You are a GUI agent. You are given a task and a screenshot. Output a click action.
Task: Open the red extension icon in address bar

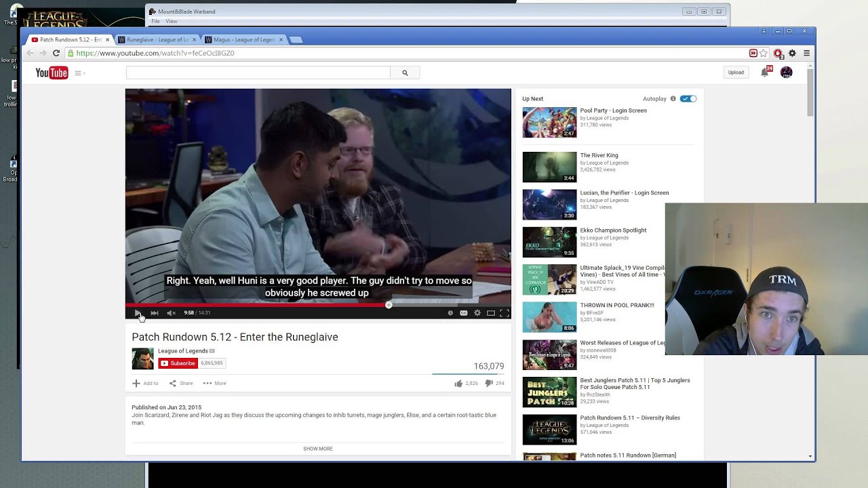pos(753,53)
